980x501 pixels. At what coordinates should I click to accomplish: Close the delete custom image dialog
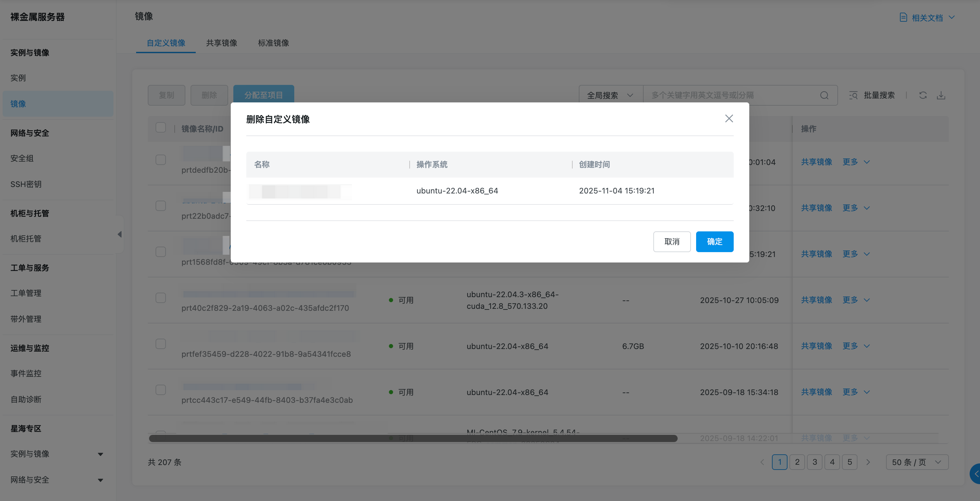[729, 119]
